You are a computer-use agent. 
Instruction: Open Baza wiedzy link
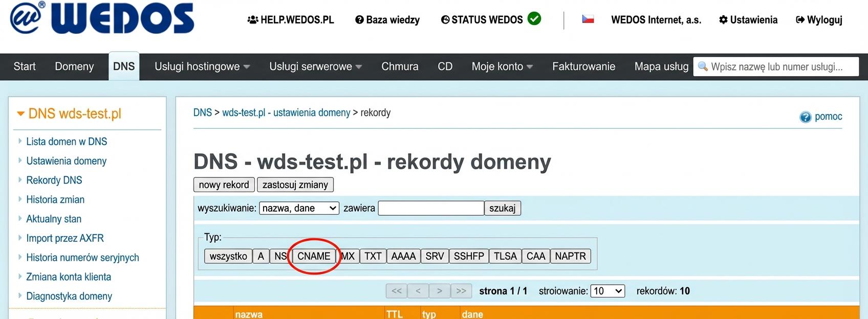[x=387, y=20]
